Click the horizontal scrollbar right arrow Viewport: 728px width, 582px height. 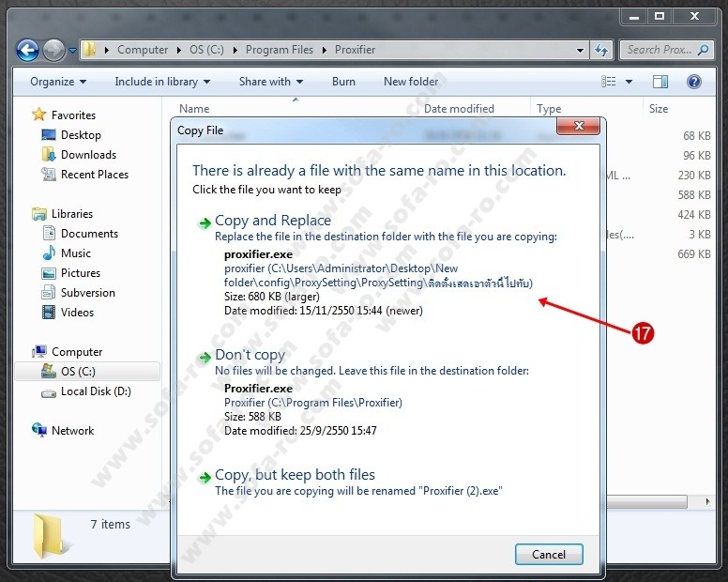(x=707, y=501)
